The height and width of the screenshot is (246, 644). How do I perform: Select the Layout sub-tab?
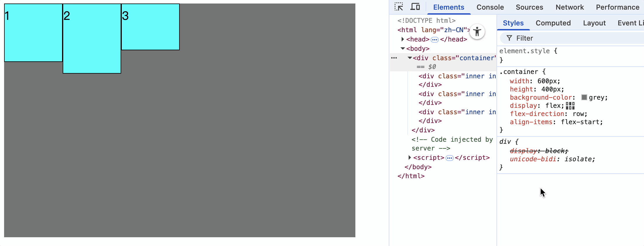click(594, 23)
